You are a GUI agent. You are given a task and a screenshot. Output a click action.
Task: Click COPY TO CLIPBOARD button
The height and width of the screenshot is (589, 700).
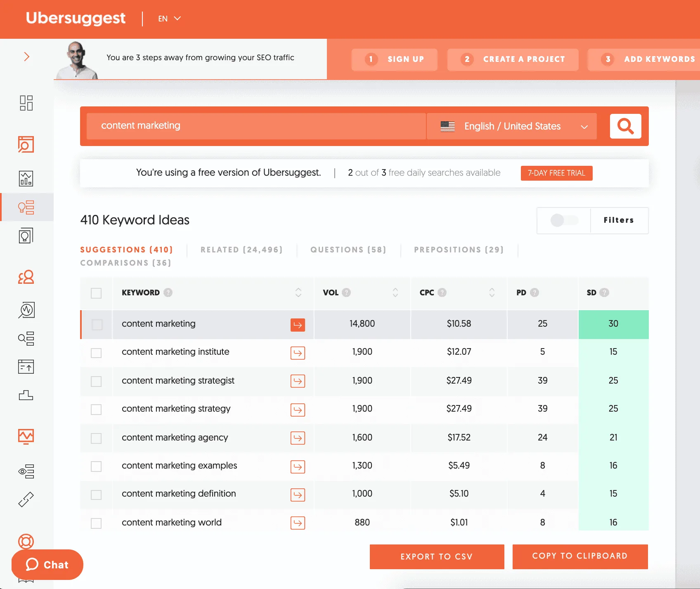pos(580,556)
